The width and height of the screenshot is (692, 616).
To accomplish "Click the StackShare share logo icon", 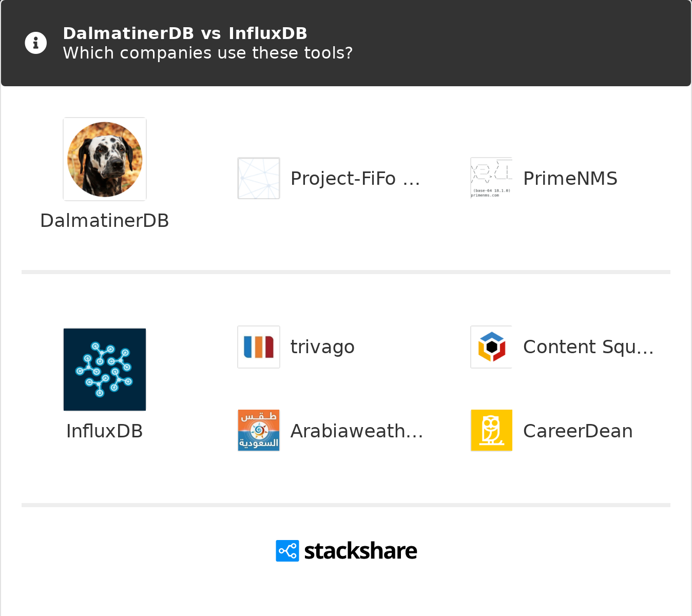I will tap(287, 551).
